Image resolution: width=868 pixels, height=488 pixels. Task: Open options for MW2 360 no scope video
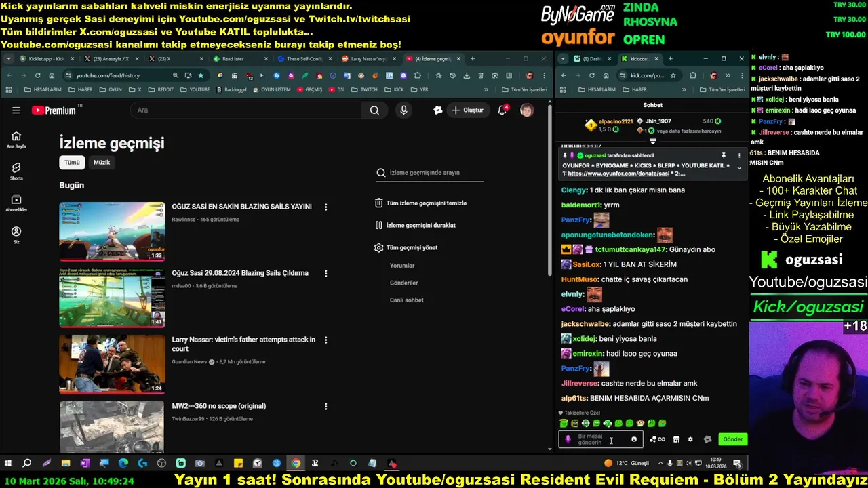click(326, 407)
